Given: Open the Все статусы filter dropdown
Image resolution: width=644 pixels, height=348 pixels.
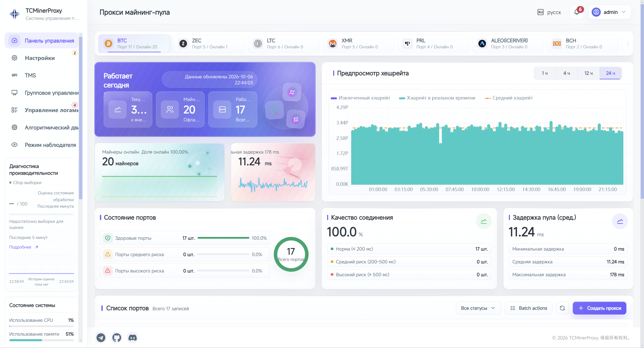Looking at the screenshot, I should [x=478, y=308].
